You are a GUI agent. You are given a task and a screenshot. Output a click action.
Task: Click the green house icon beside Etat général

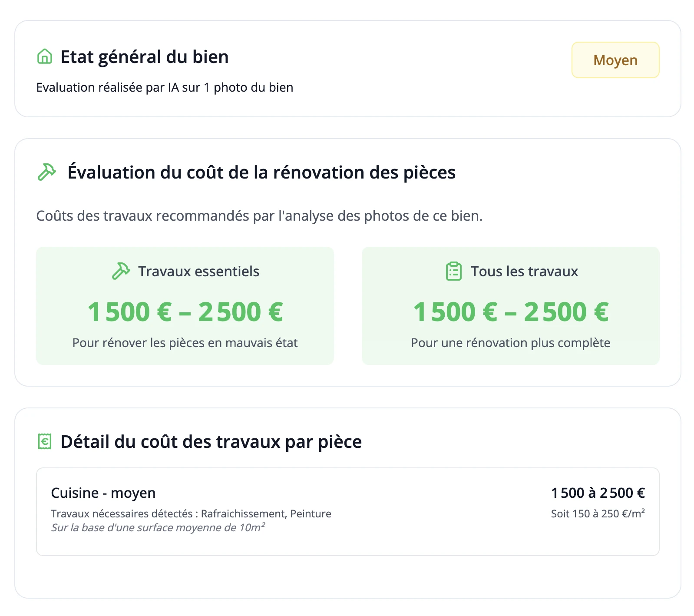(x=45, y=56)
